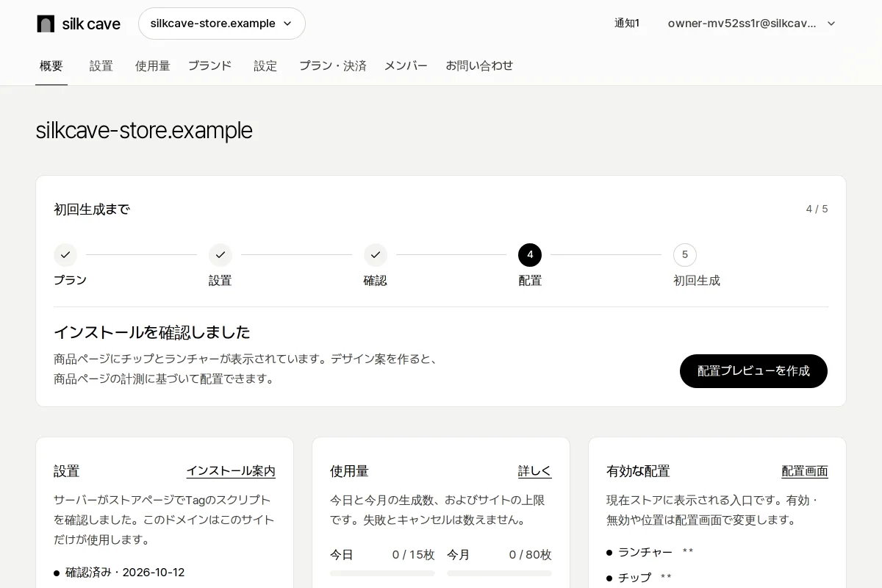Image resolution: width=882 pixels, height=588 pixels.
Task: Click the 0 / 80枚 monthly count
Action: click(530, 555)
